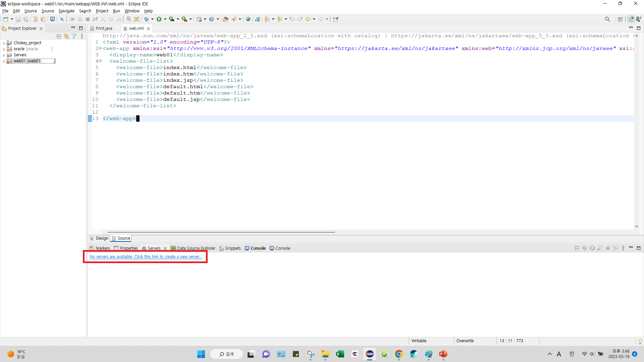
Task: Click the toolbar search magnifier icon
Action: tap(607, 19)
